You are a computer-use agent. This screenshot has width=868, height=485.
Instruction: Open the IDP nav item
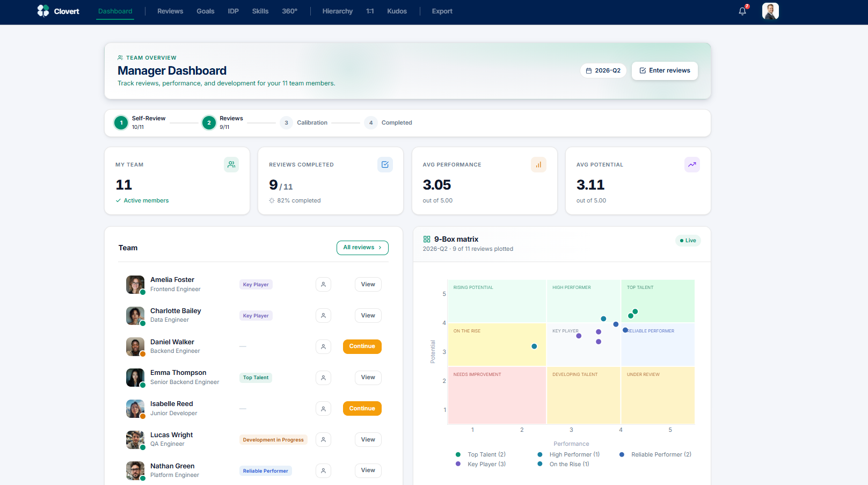pyautogui.click(x=233, y=11)
